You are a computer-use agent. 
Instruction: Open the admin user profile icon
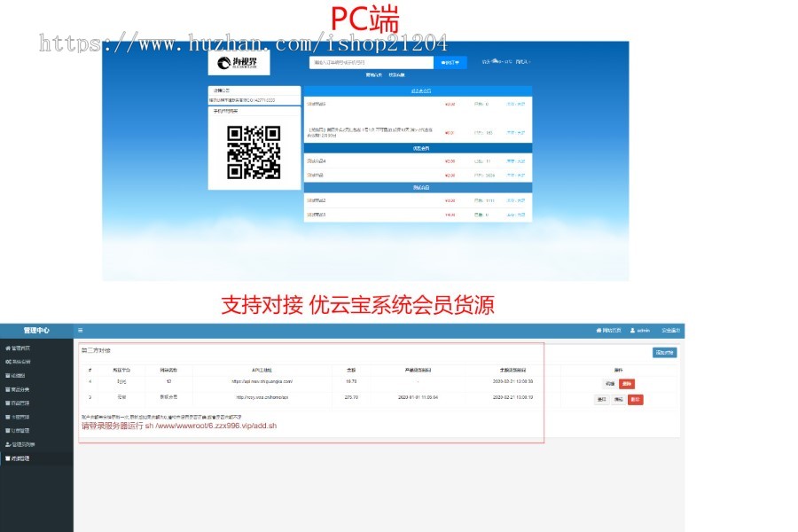(x=633, y=330)
